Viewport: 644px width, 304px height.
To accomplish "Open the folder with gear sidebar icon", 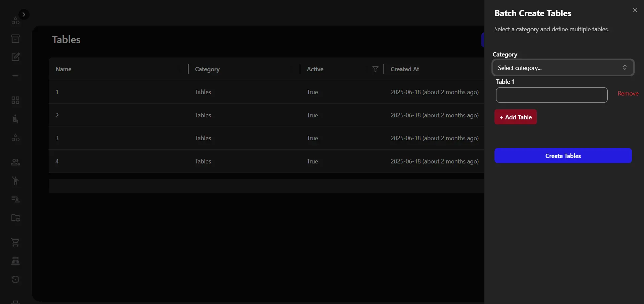I will tap(15, 218).
